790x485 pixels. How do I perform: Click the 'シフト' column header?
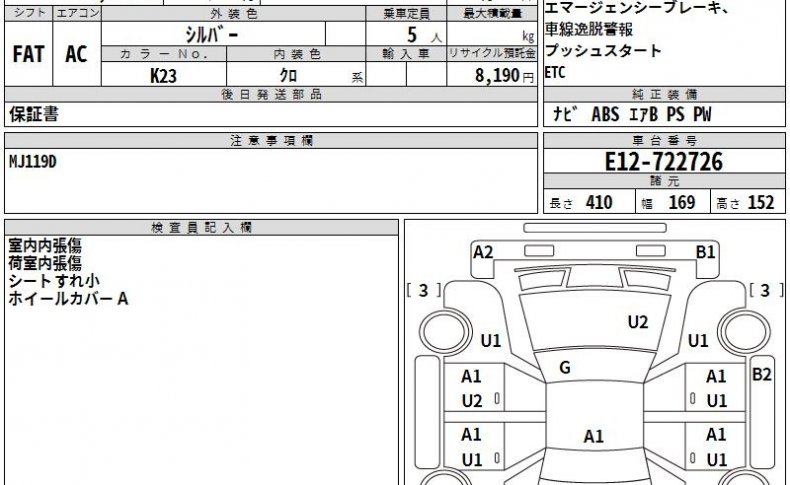pyautogui.click(x=29, y=13)
